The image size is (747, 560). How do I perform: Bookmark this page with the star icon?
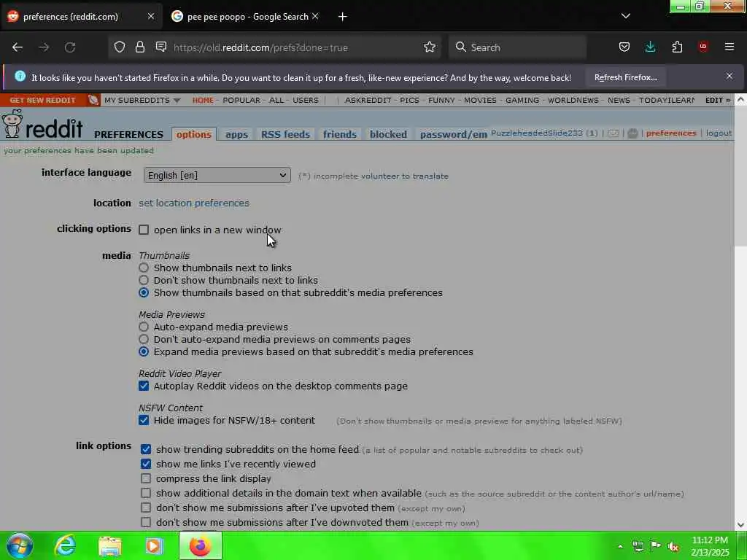429,47
